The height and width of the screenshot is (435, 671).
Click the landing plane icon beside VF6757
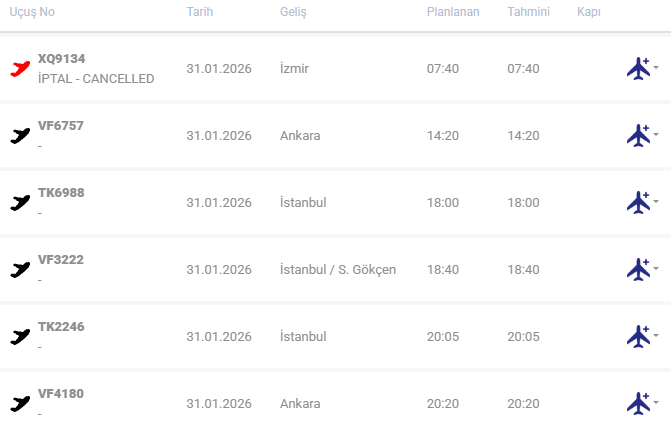click(20, 136)
